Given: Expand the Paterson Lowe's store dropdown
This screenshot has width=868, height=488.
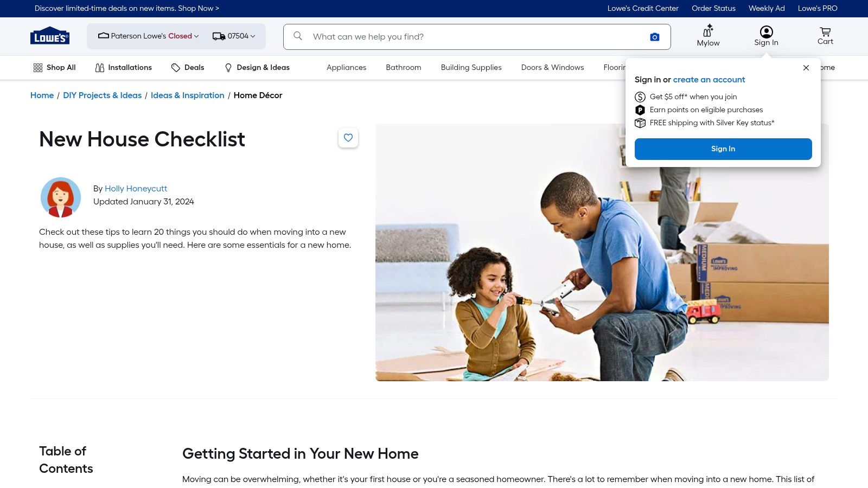Looking at the screenshot, I should (x=148, y=36).
